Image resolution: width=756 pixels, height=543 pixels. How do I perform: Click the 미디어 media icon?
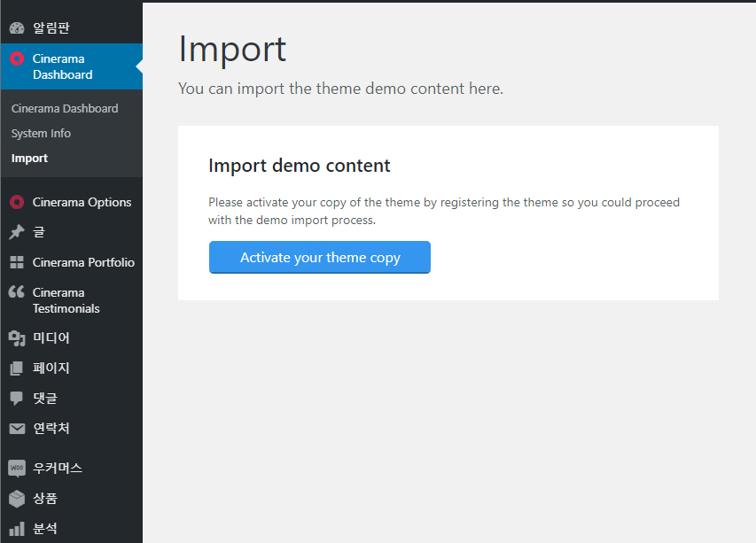coord(17,338)
